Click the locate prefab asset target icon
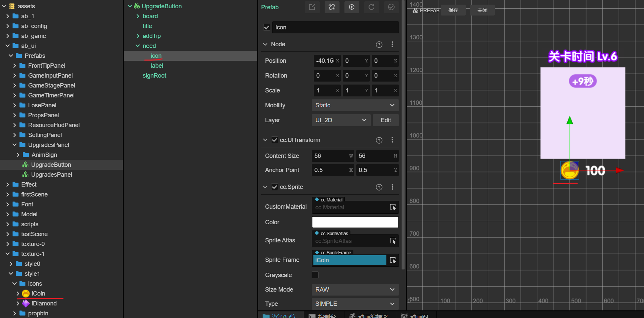This screenshot has height=318, width=644. click(352, 7)
